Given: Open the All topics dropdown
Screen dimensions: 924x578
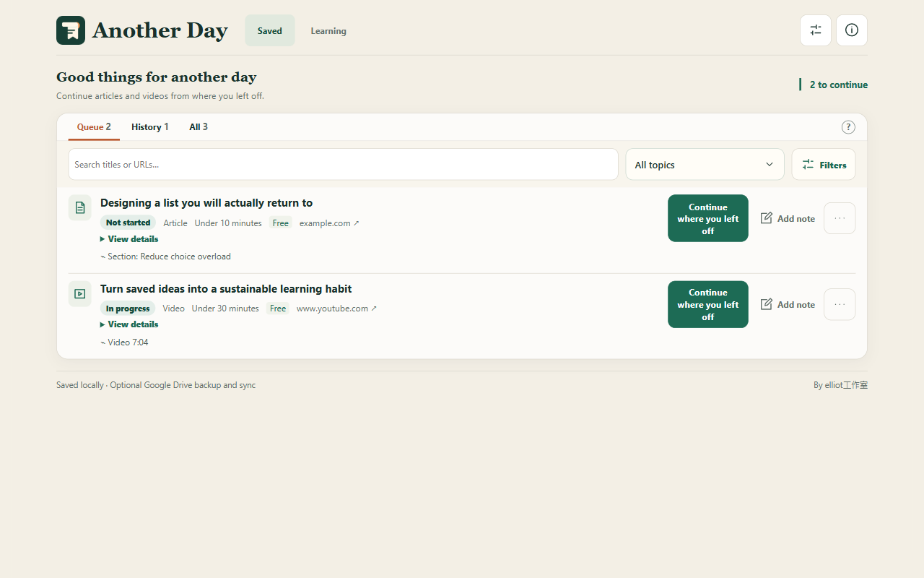Looking at the screenshot, I should pyautogui.click(x=705, y=165).
